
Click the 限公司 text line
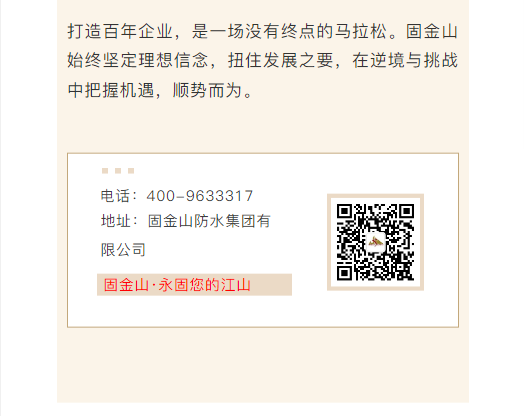123,250
